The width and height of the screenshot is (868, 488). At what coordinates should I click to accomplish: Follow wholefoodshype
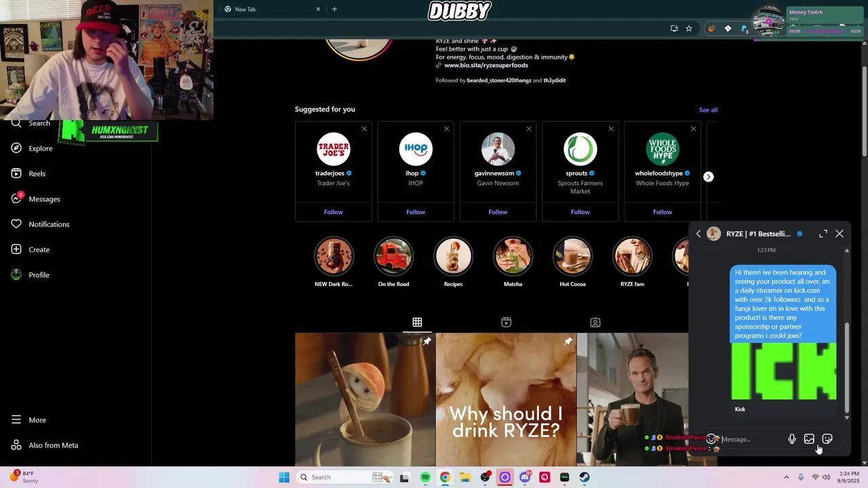coord(663,212)
